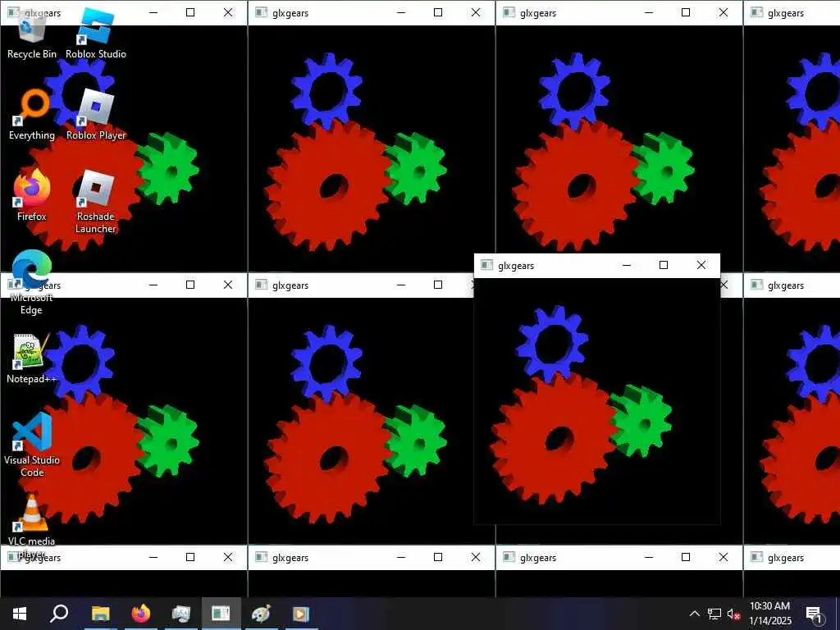
Task: Select the Roblox Studio desktop shortcut
Action: 96,34
